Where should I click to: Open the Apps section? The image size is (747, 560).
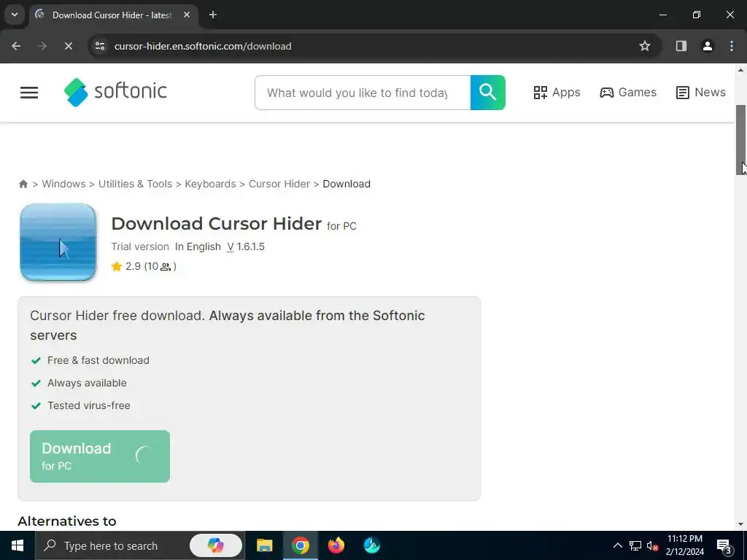[557, 93]
